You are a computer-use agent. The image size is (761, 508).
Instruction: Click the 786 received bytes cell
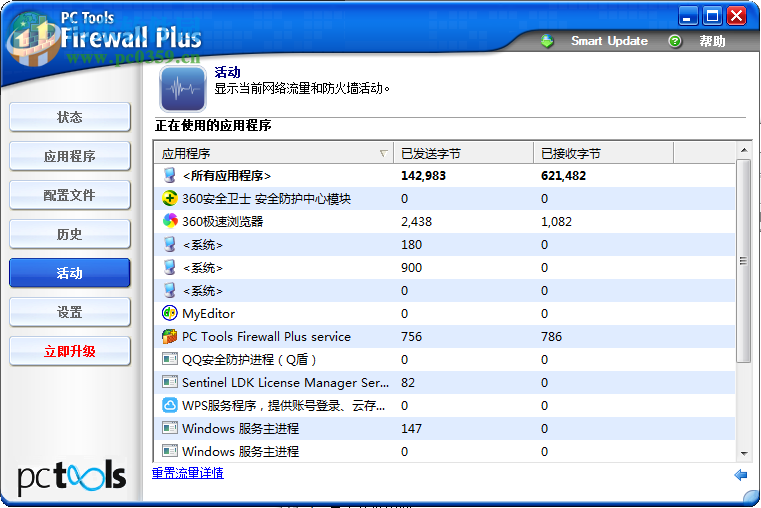pyautogui.click(x=551, y=337)
